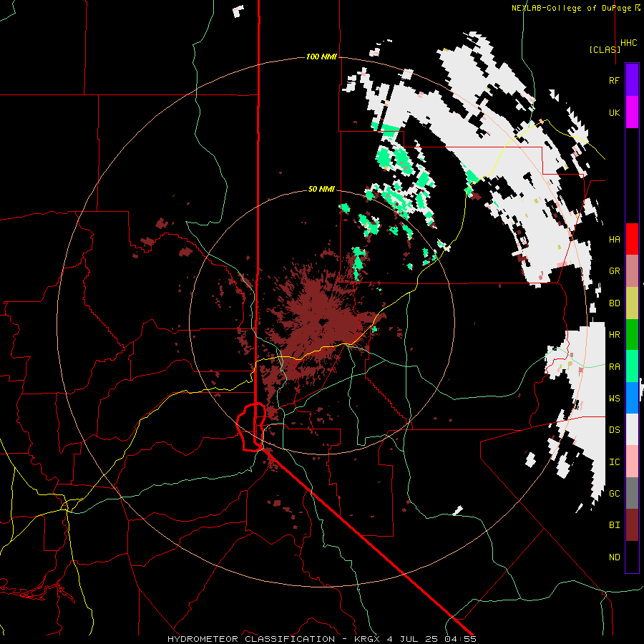The height and width of the screenshot is (644, 644).
Task: Click the RF purple legend color block
Action: (632, 79)
